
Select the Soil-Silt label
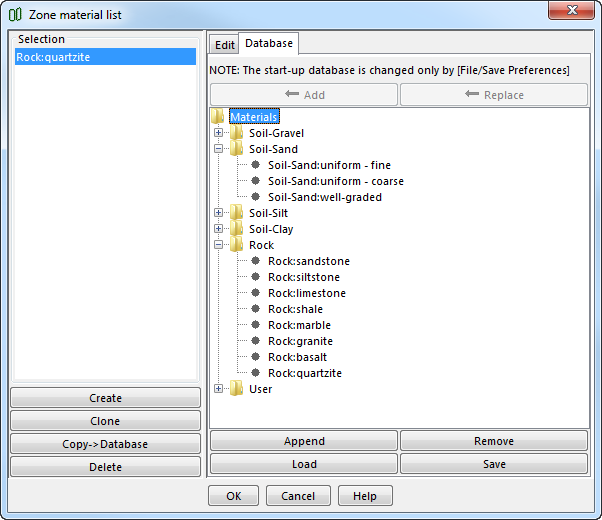[x=268, y=213]
